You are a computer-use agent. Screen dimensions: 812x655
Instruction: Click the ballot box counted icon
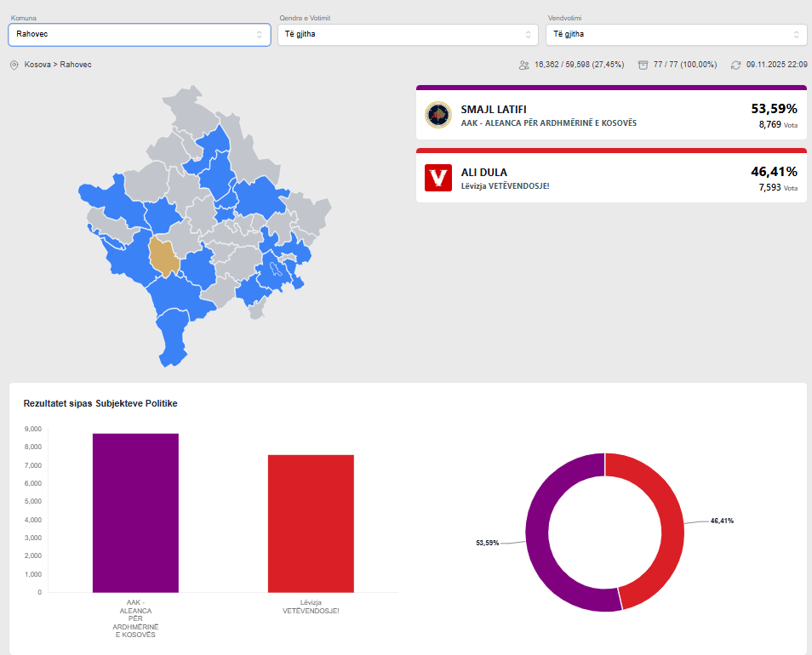tap(643, 65)
